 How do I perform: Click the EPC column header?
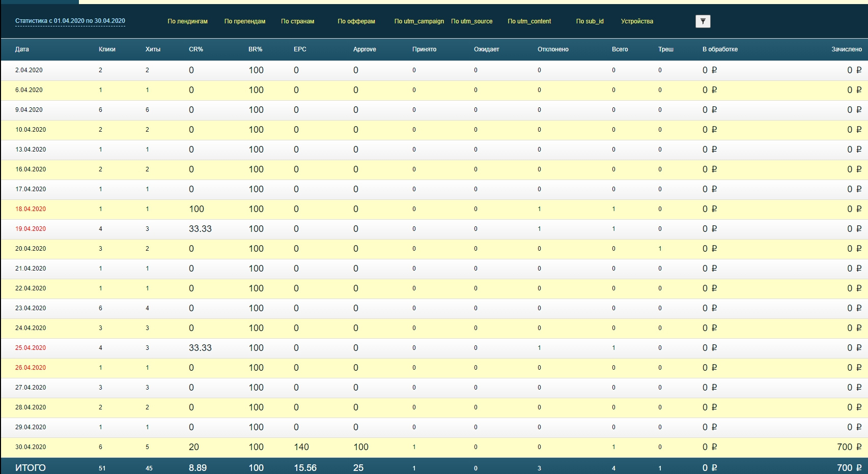pos(300,49)
